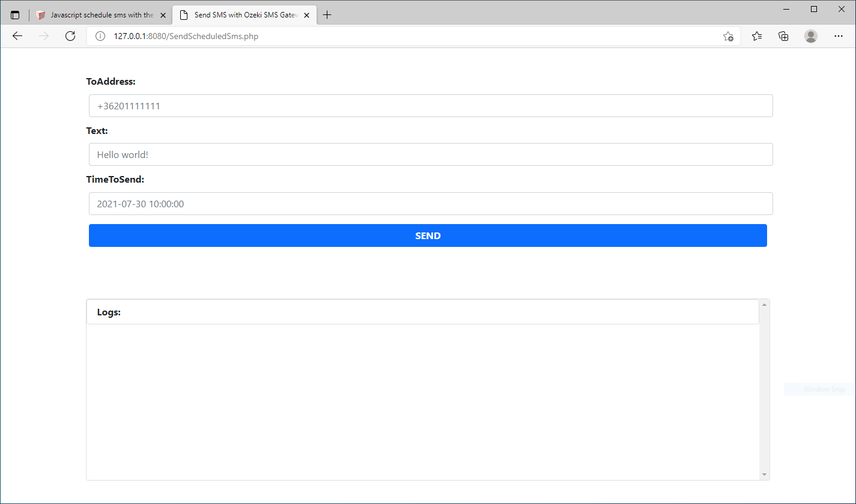Open the tab actions menu
The image size is (856, 504).
click(15, 15)
